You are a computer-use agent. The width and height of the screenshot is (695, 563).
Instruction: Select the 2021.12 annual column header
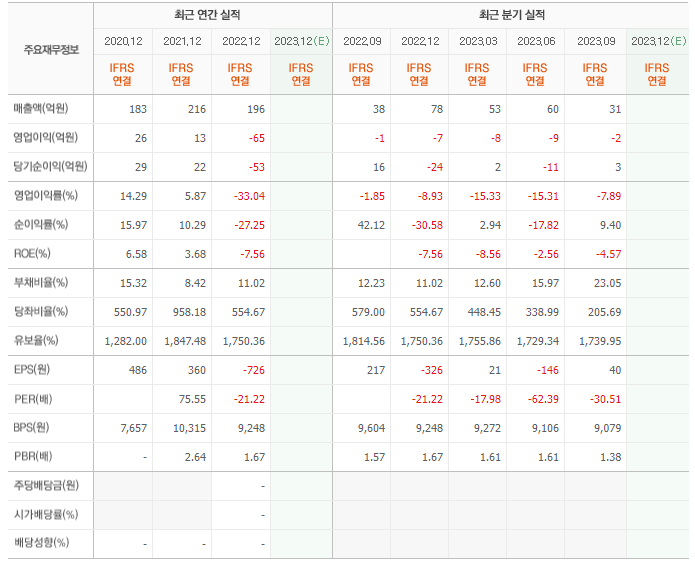point(182,41)
